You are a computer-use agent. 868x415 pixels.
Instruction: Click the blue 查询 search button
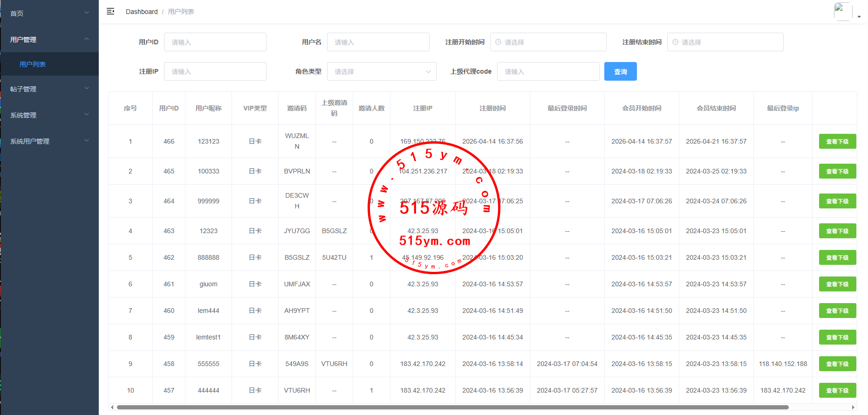620,71
